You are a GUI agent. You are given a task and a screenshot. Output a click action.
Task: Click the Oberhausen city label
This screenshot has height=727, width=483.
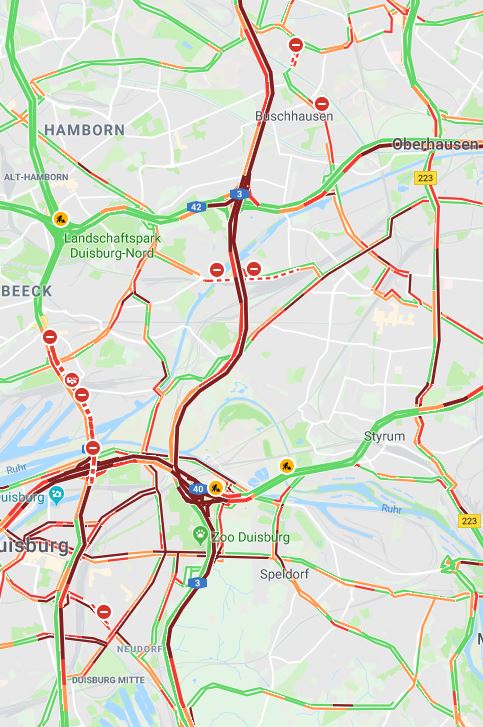[x=435, y=145]
